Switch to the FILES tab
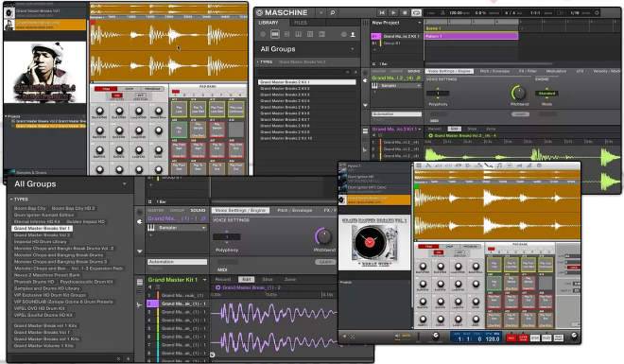The image size is (624, 364). click(x=301, y=23)
